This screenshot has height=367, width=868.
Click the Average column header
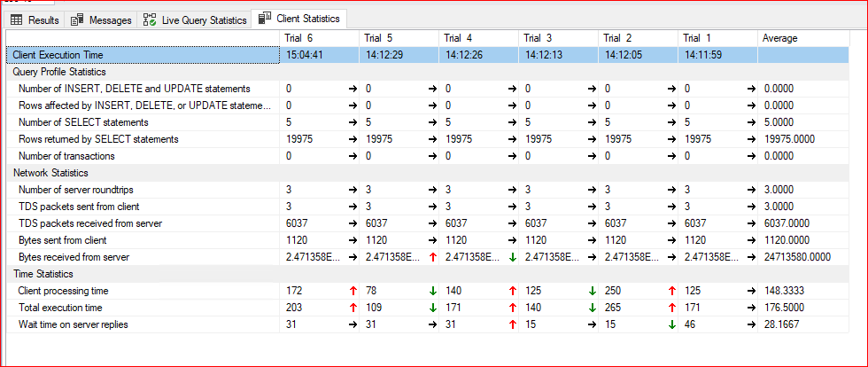tap(780, 38)
